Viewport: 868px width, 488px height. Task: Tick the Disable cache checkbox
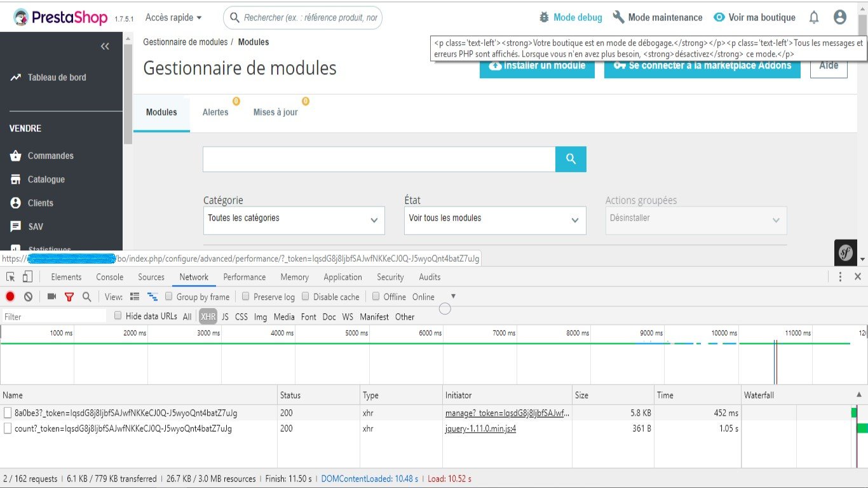306,296
